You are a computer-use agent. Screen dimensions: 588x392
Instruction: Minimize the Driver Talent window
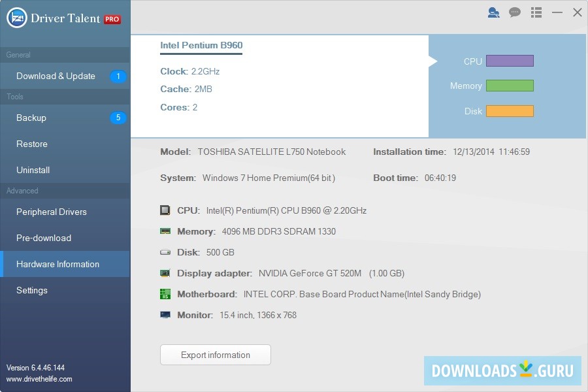click(x=557, y=13)
